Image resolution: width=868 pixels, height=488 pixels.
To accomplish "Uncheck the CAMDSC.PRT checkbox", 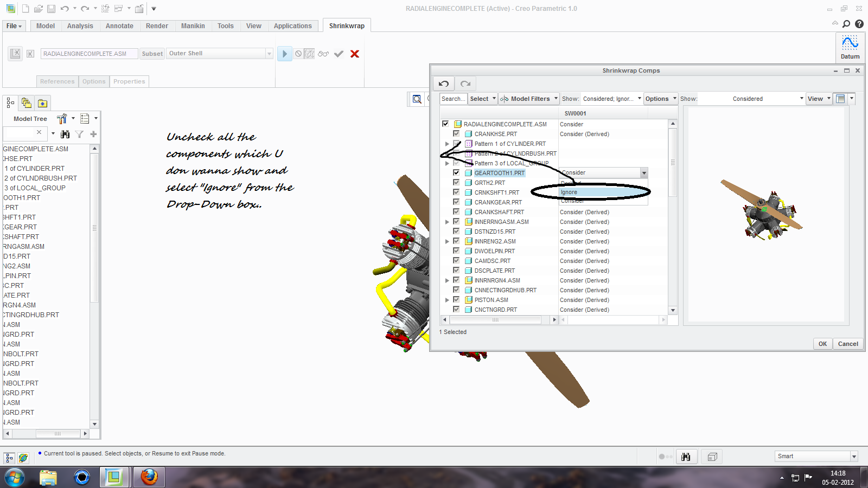I will tap(456, 260).
